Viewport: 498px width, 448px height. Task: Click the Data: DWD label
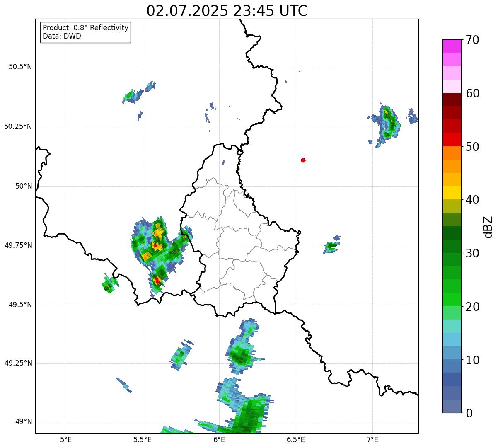pos(62,36)
